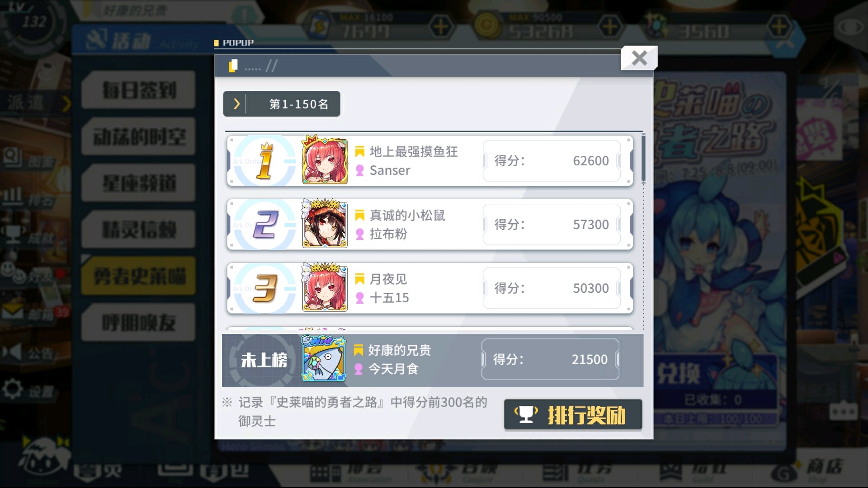Open the 设置 settings gear icon
868x488 pixels.
(13, 389)
